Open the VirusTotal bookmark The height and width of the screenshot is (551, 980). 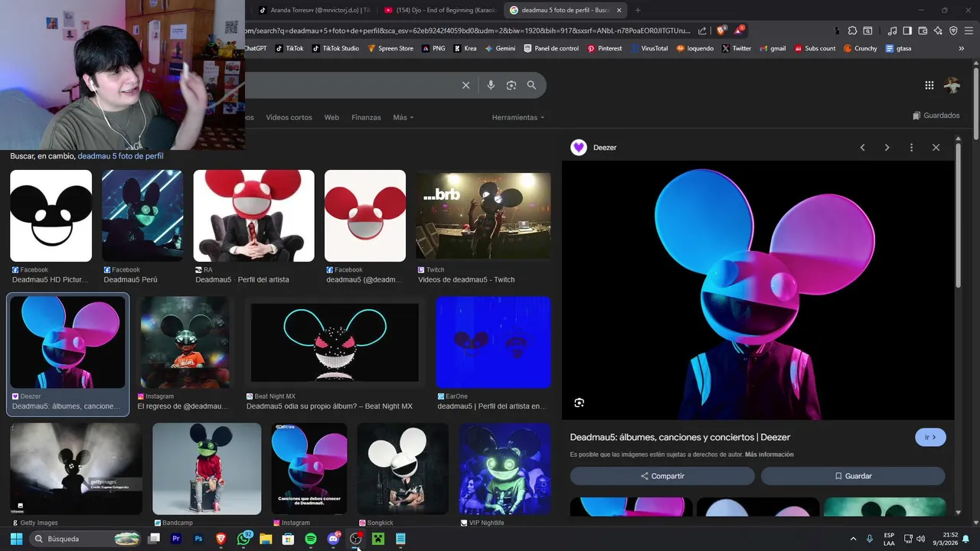coord(649,48)
